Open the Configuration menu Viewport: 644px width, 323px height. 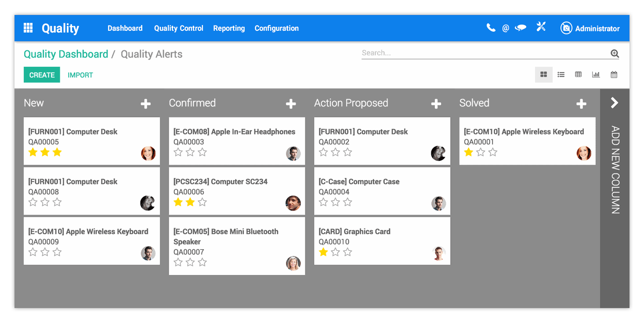click(x=276, y=28)
